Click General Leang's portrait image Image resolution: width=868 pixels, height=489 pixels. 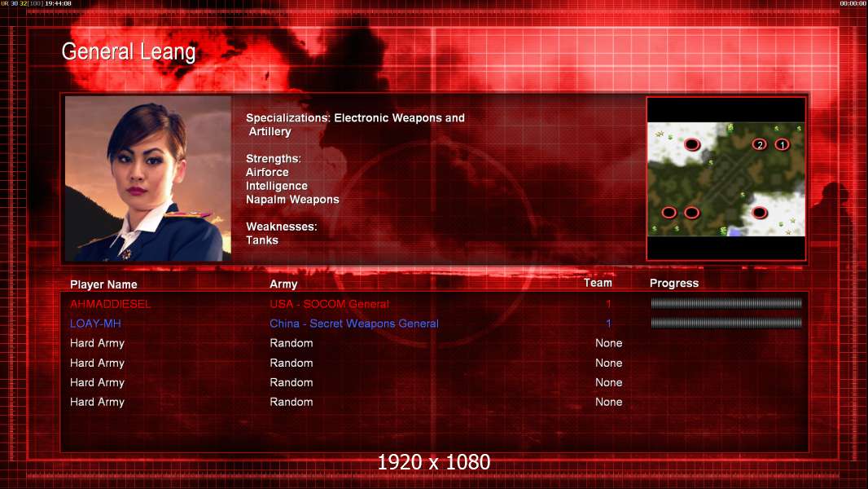pyautogui.click(x=148, y=178)
